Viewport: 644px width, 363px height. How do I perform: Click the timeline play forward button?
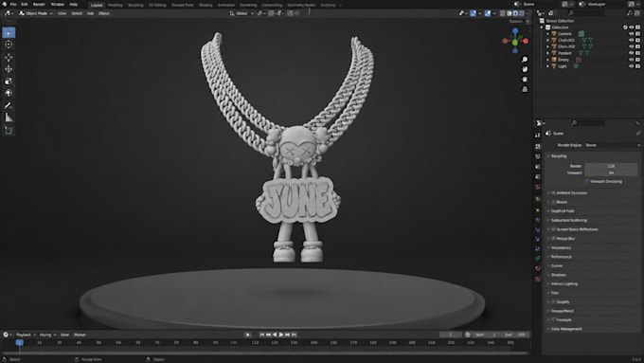coord(281,336)
